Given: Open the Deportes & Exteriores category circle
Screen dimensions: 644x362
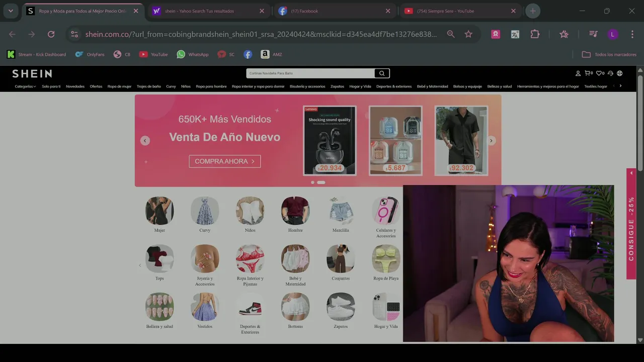Looking at the screenshot, I should [x=250, y=307].
